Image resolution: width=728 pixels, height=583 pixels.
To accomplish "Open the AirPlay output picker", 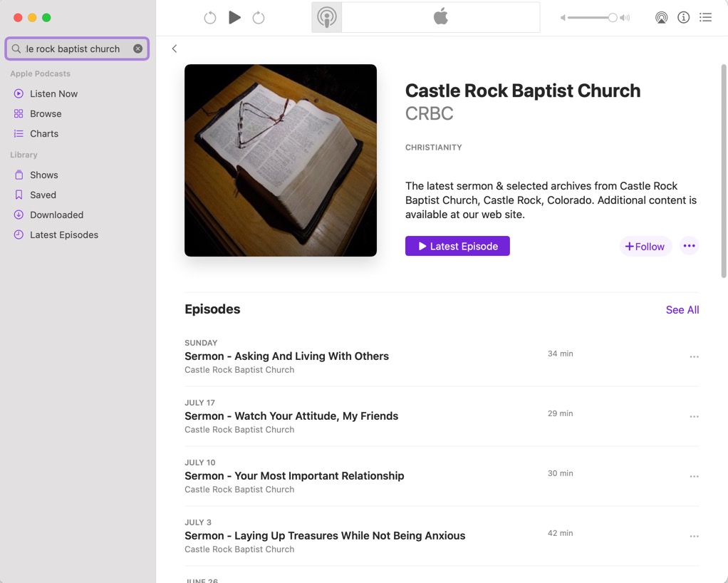I will point(661,18).
